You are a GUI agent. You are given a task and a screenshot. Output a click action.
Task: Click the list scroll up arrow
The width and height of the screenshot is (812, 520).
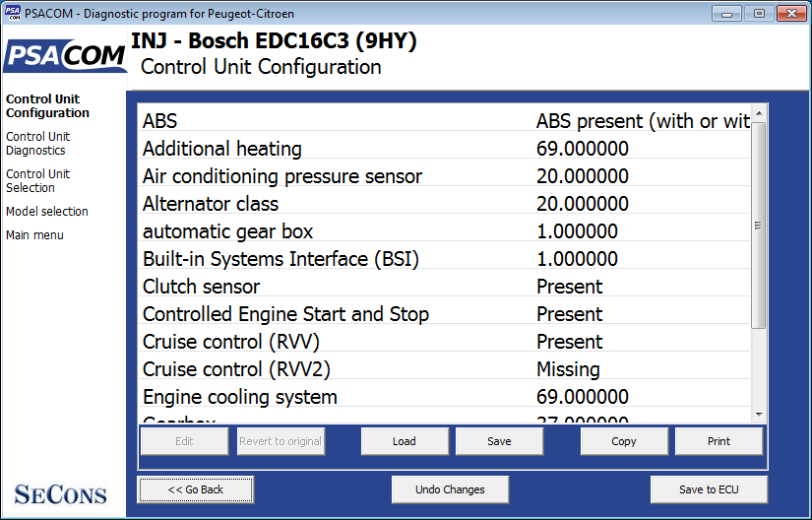pos(759,113)
